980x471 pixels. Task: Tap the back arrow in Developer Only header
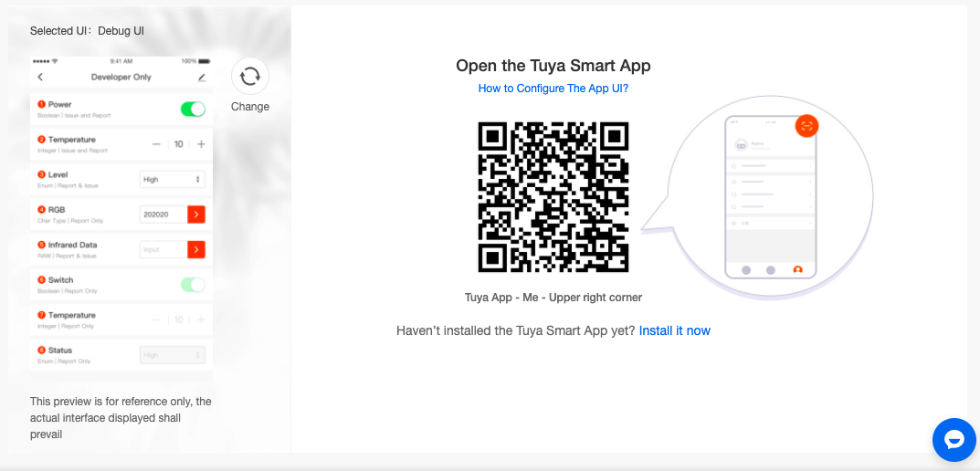[40, 77]
